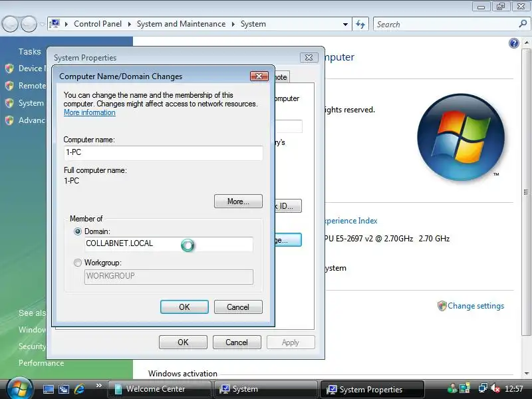532x399 pixels.
Task: Click the Show desktop quick launch icon
Action: click(48, 389)
